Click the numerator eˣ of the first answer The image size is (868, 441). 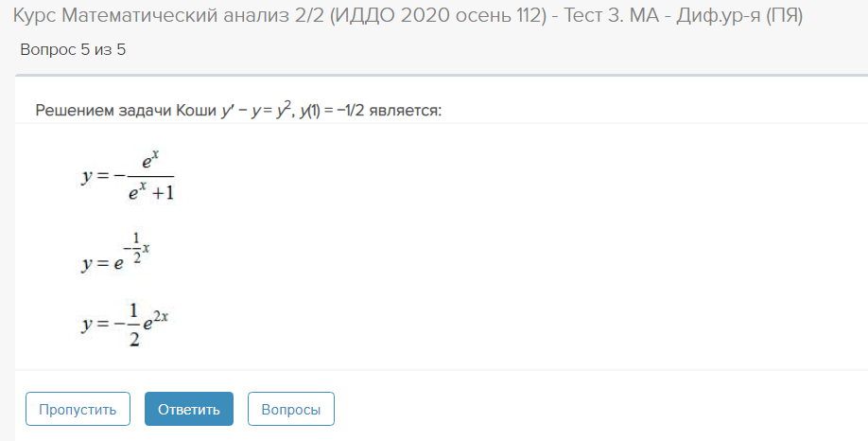pos(150,162)
